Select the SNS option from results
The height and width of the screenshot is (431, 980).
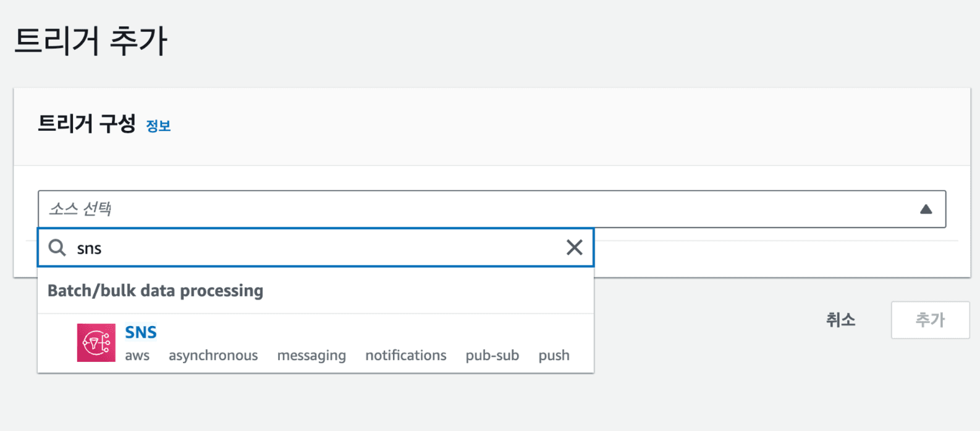click(x=315, y=343)
